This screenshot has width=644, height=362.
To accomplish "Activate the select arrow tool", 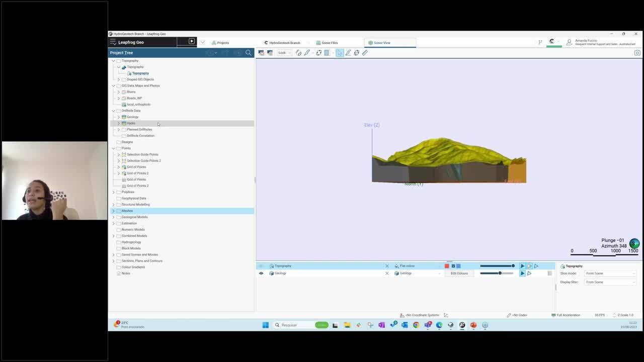I will coord(340,53).
